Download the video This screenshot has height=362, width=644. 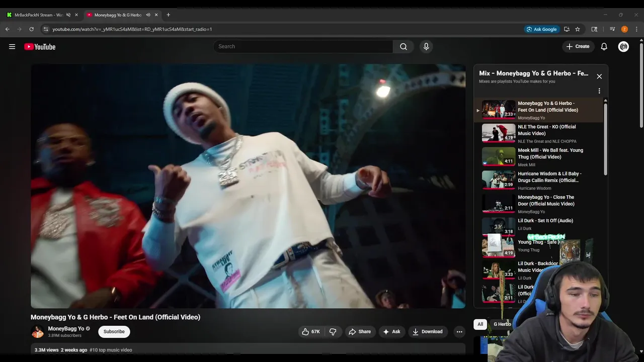[428, 332]
